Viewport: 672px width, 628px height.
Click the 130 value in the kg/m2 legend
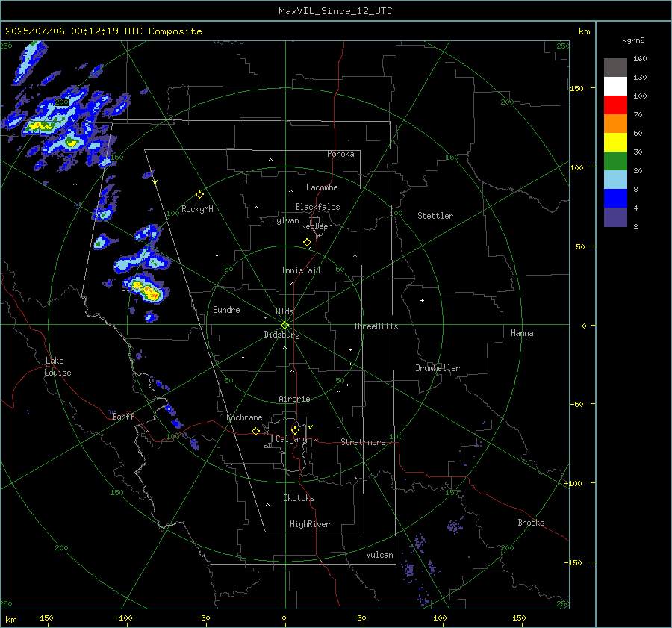click(640, 78)
